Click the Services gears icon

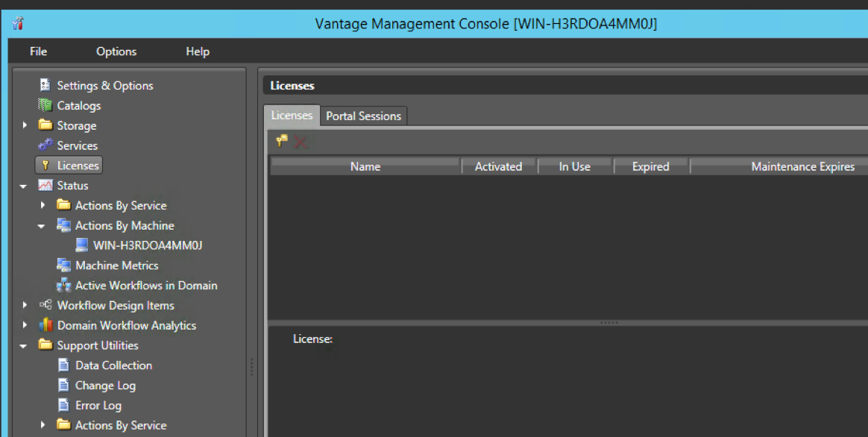(45, 145)
